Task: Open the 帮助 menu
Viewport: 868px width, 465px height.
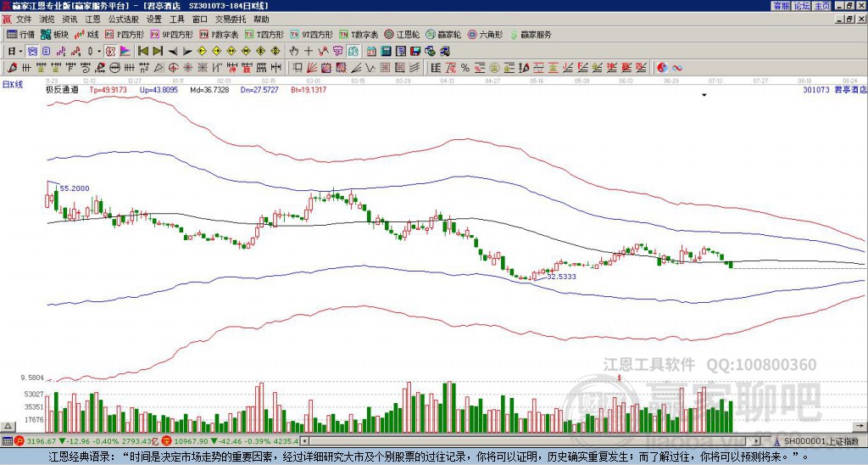Action: click(261, 20)
